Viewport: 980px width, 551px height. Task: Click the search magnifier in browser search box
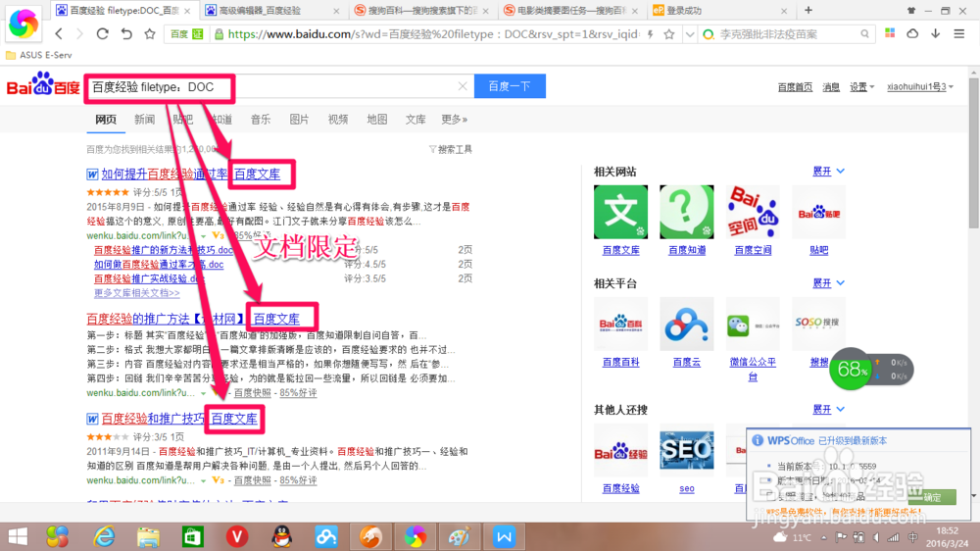click(x=864, y=34)
